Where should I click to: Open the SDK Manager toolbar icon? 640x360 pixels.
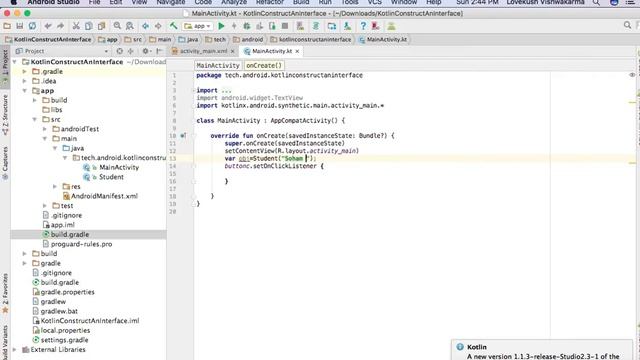[x=347, y=26]
